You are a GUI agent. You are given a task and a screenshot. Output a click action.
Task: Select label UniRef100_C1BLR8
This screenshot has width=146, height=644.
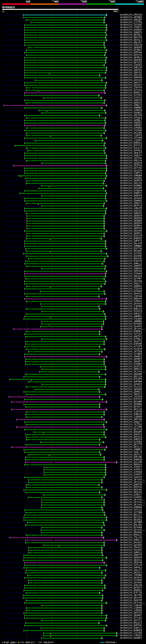(x=131, y=605)
